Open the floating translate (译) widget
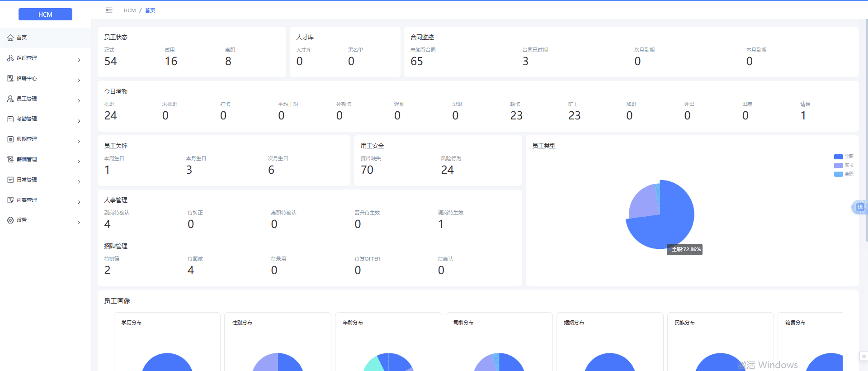 (859, 207)
